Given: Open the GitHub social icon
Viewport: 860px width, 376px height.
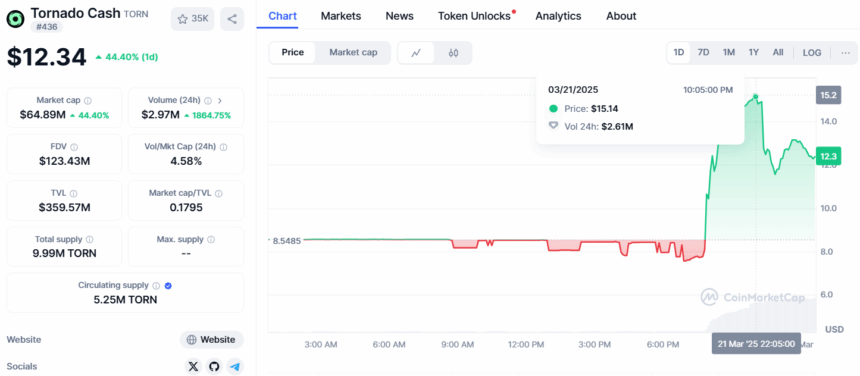Looking at the screenshot, I should [214, 367].
